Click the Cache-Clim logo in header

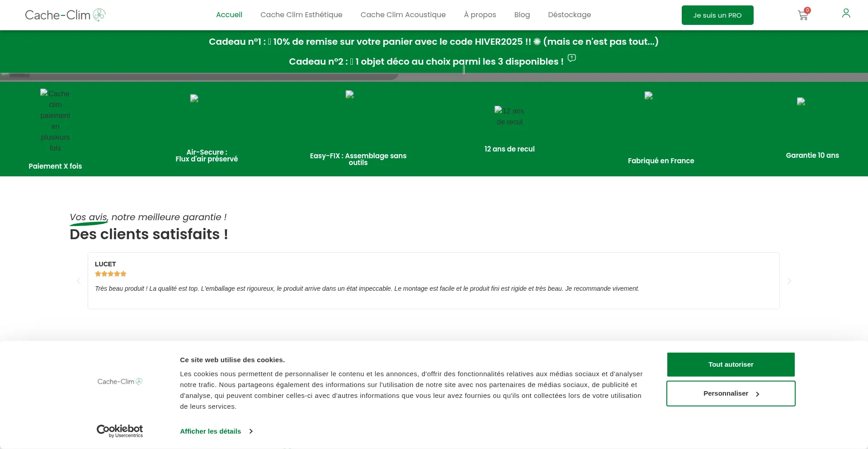point(65,15)
